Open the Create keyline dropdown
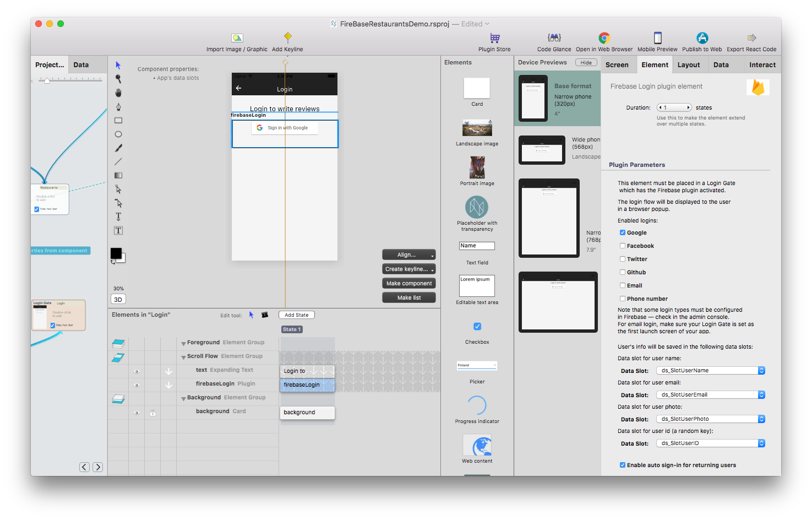This screenshot has width=812, height=520. click(x=409, y=269)
